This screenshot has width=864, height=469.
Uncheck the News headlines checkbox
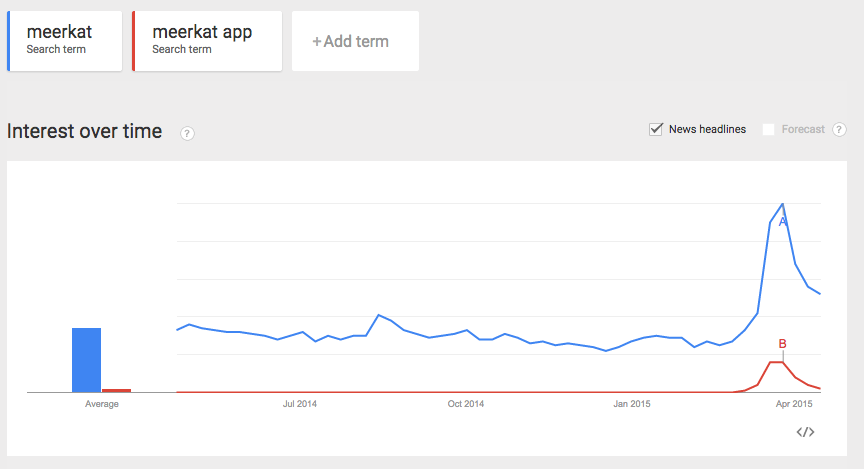656,130
